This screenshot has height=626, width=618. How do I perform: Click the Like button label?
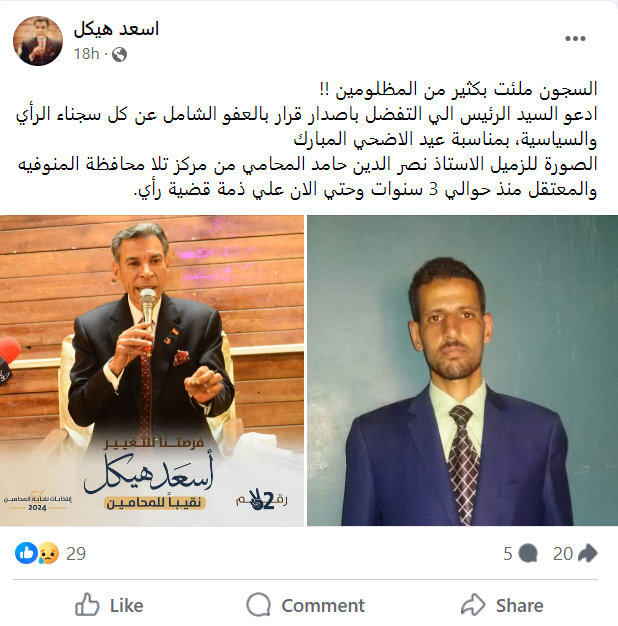click(126, 606)
